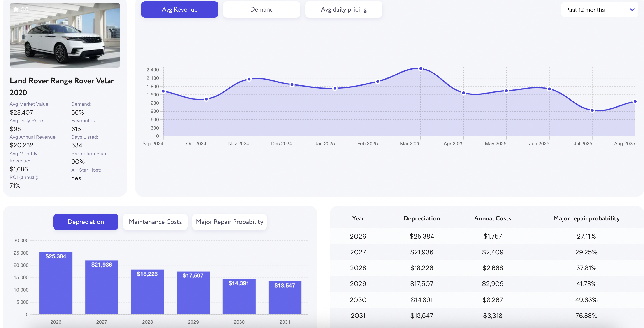
Task: Select the Avg daily pricing tab
Action: pyautogui.click(x=343, y=9)
